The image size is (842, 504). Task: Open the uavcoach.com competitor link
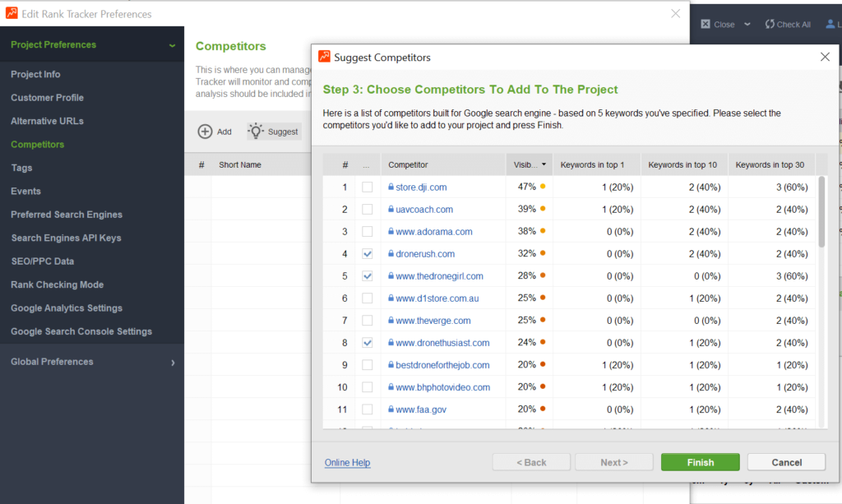coord(424,210)
